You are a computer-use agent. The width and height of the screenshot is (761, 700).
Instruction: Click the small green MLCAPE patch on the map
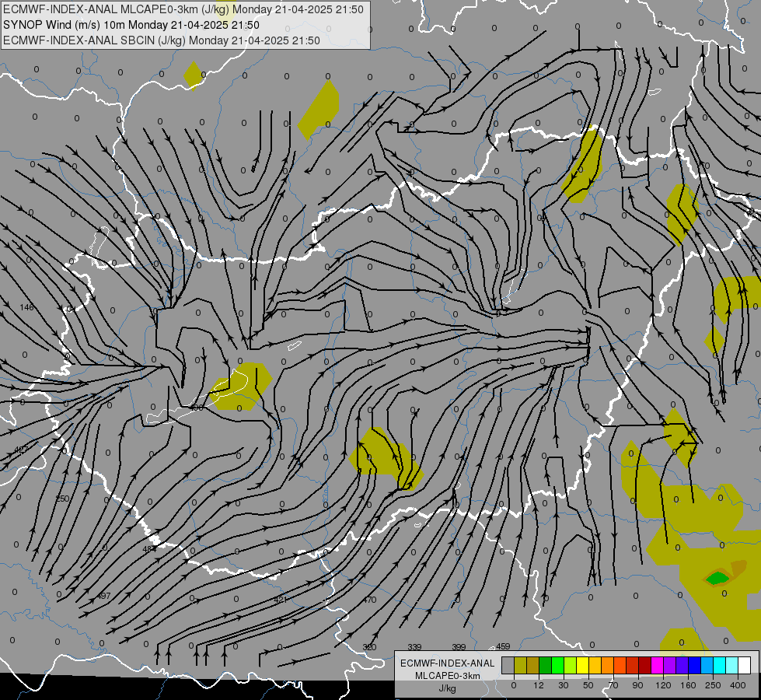coord(717,578)
